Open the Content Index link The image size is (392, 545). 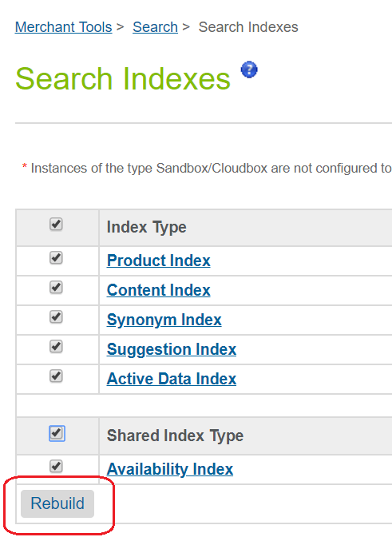[159, 290]
